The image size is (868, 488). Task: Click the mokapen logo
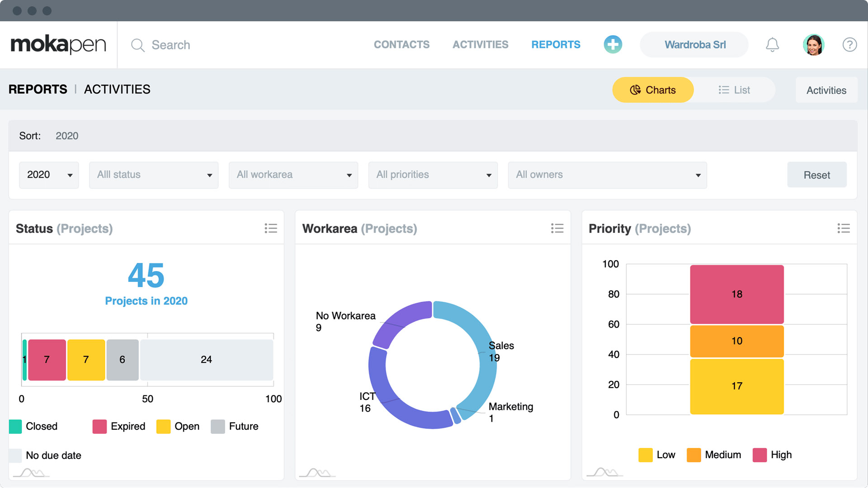point(59,45)
